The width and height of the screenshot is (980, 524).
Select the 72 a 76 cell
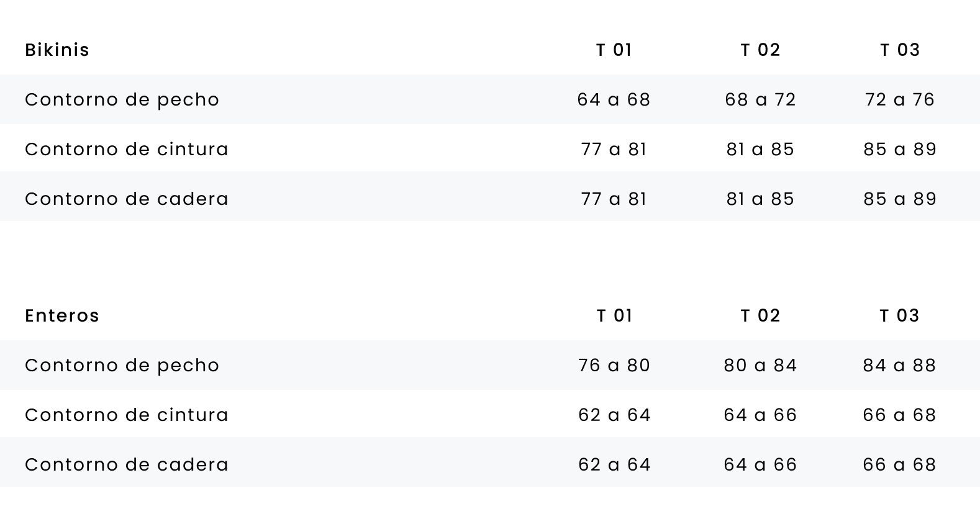900,99
